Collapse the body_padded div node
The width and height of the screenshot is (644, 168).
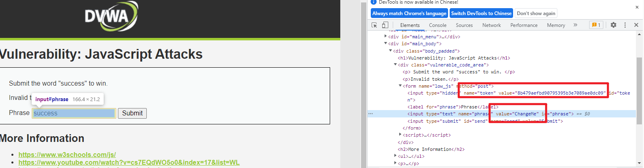click(x=390, y=51)
